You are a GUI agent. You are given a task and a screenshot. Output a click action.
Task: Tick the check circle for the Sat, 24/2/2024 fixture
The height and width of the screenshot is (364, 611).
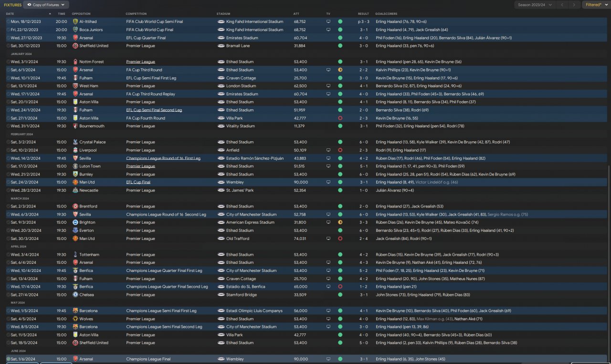pyautogui.click(x=8, y=182)
